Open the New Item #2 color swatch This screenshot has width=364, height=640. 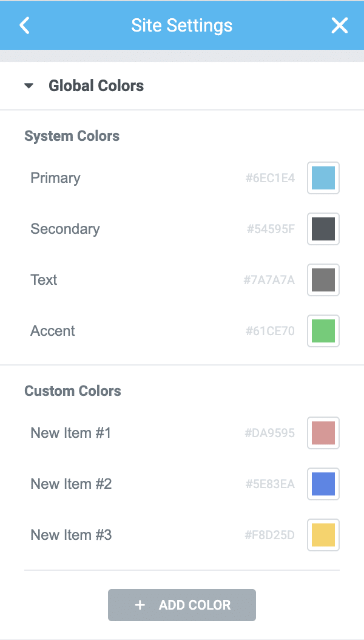(323, 484)
